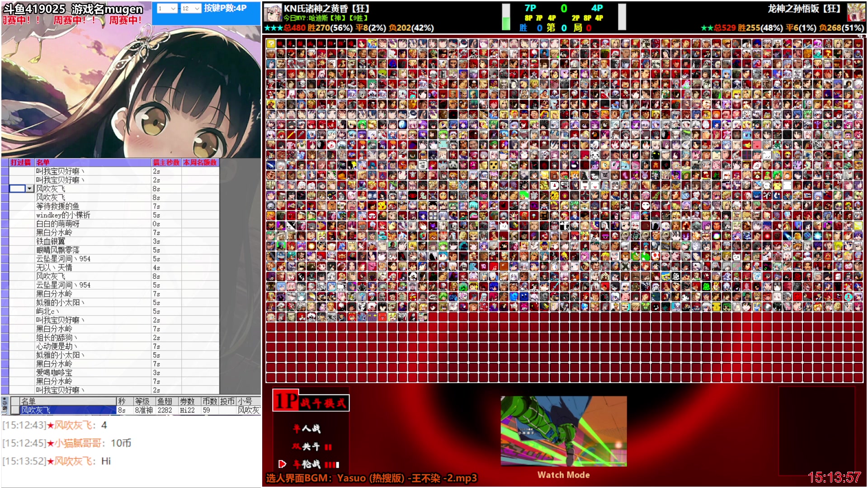Click the 8/准神 level cell
Viewport: 868px width, 488px height.
[144, 410]
